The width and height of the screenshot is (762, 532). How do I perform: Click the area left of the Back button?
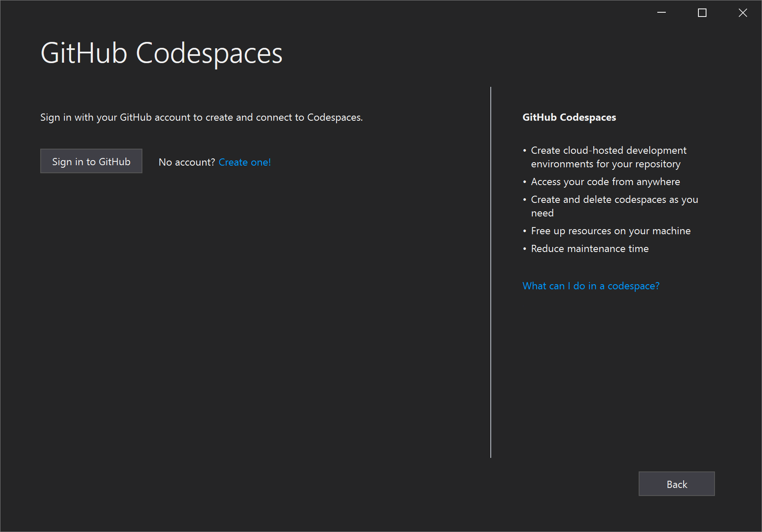(x=509, y=484)
